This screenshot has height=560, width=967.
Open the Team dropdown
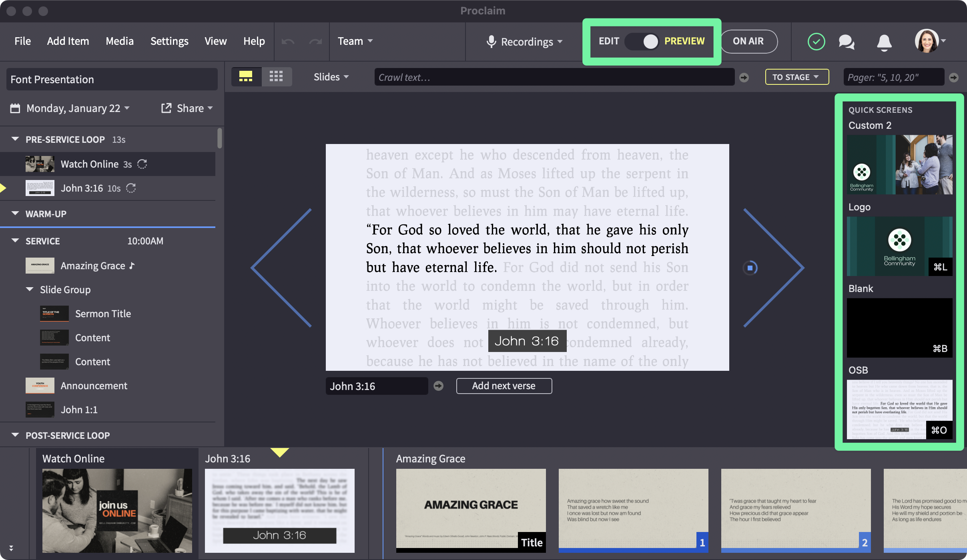(x=355, y=41)
